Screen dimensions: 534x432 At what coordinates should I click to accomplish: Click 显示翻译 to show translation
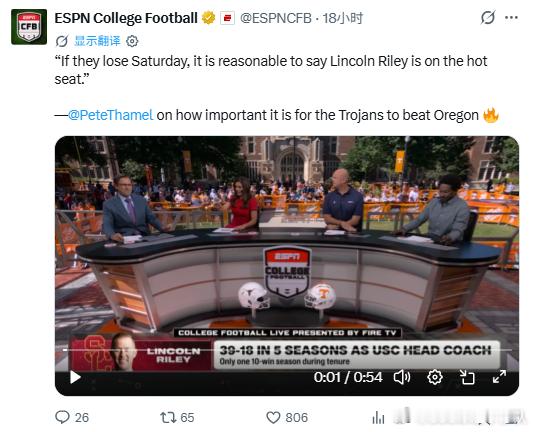click(97, 41)
